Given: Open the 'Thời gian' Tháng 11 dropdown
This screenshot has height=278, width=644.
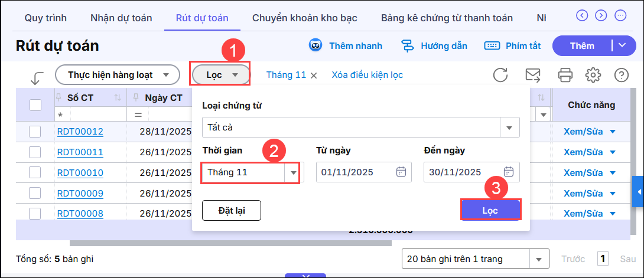Looking at the screenshot, I should [292, 173].
